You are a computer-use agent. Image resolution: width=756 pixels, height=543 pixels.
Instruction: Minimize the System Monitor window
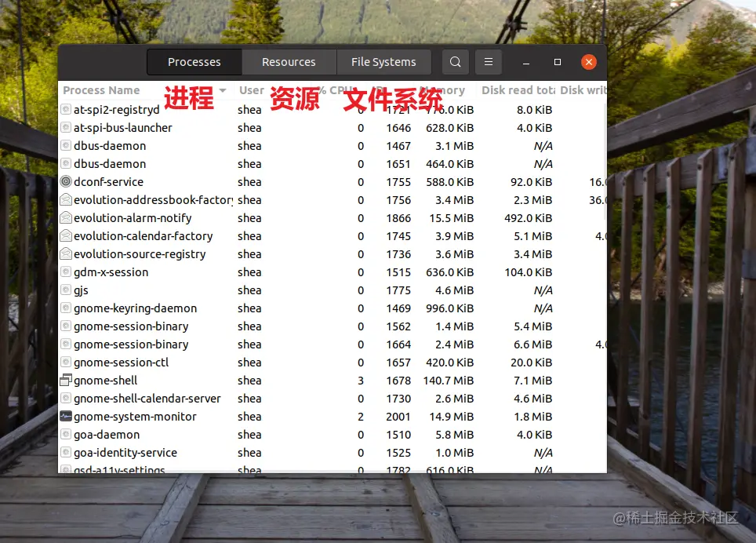(x=526, y=63)
